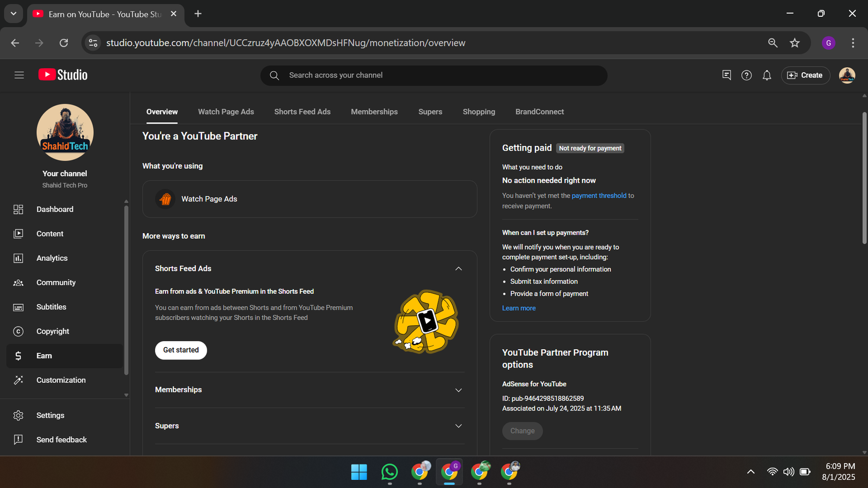Expand the Memberships section chevron
Image resolution: width=868 pixels, height=488 pixels.
pos(458,390)
